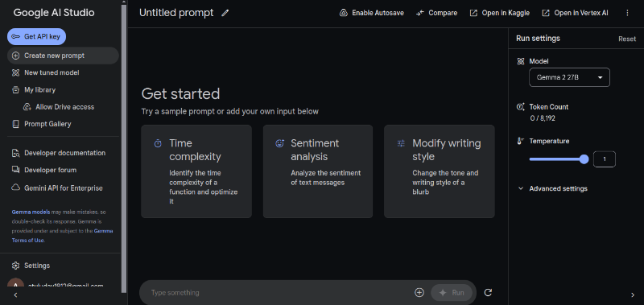Click the Drive icon next to Allow Drive access
Screen dimensions: 644x305
point(27,107)
